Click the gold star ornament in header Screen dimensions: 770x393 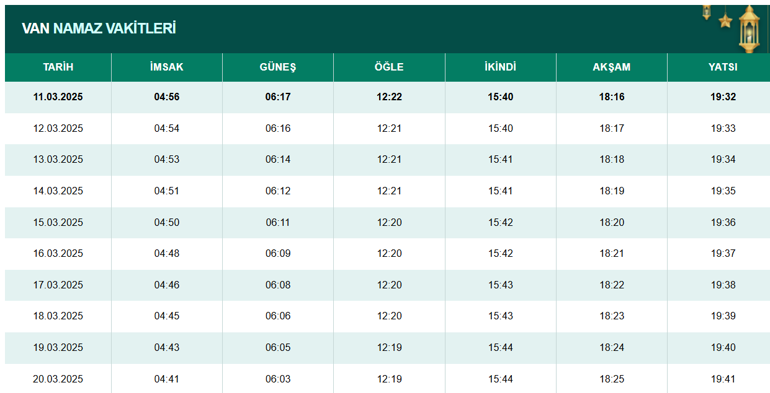click(725, 21)
